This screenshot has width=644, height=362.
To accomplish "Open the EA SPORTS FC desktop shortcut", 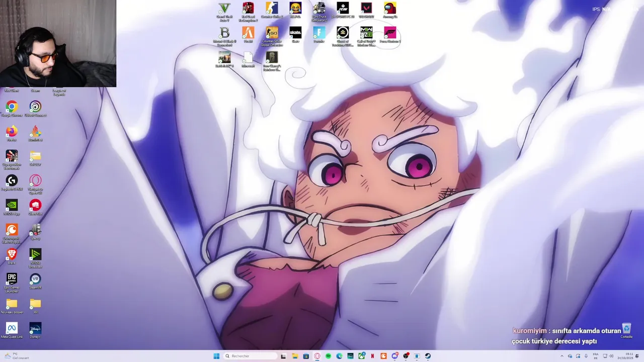I will (x=343, y=10).
